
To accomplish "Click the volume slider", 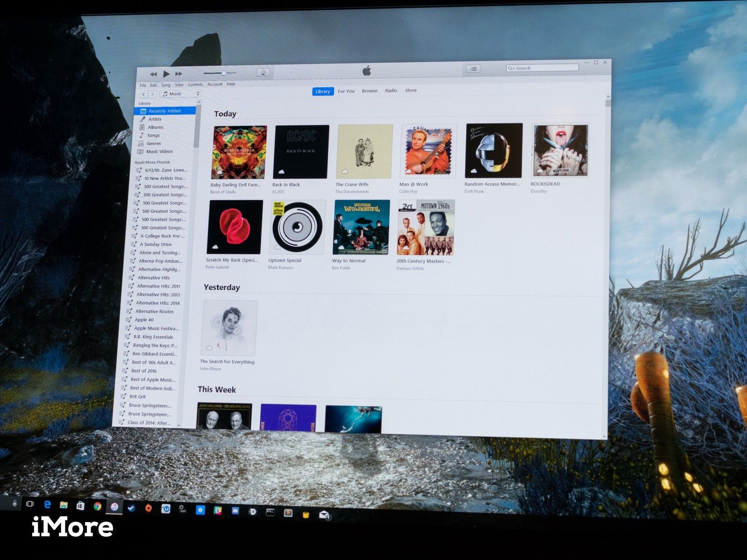I will point(224,73).
